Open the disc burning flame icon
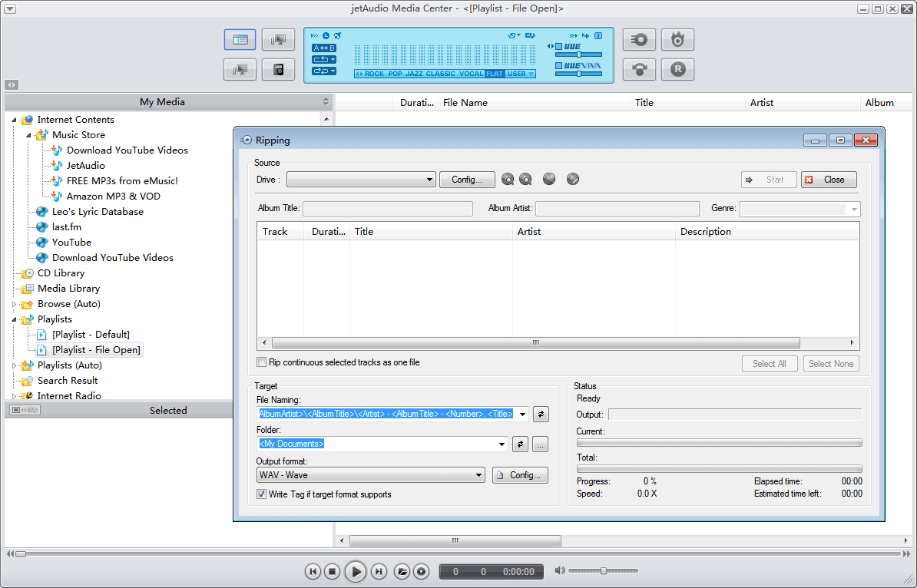This screenshot has width=917, height=588. 678,40
